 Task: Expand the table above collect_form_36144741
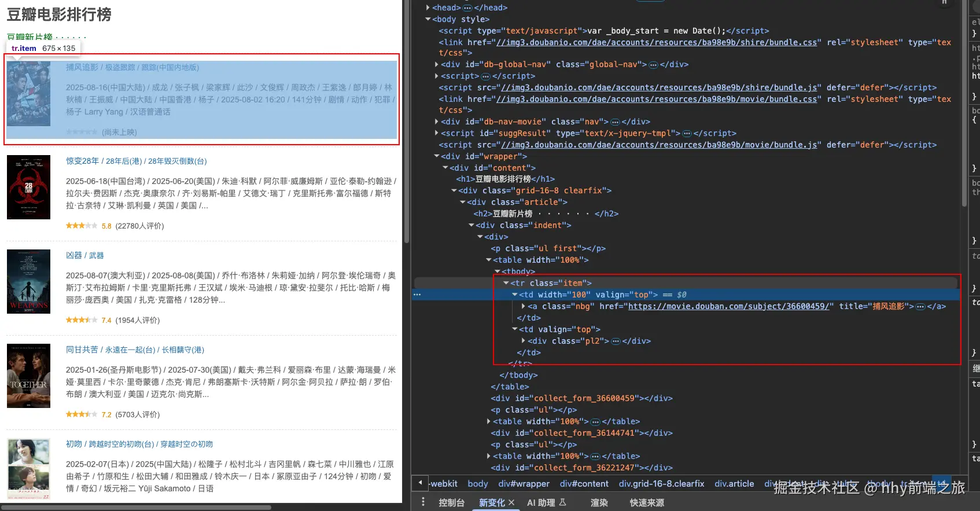click(x=489, y=421)
